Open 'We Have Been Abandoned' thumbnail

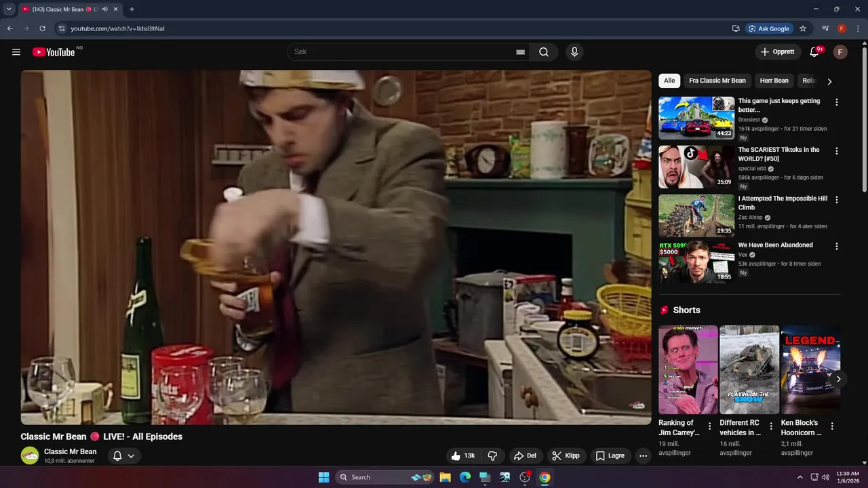[x=696, y=262]
